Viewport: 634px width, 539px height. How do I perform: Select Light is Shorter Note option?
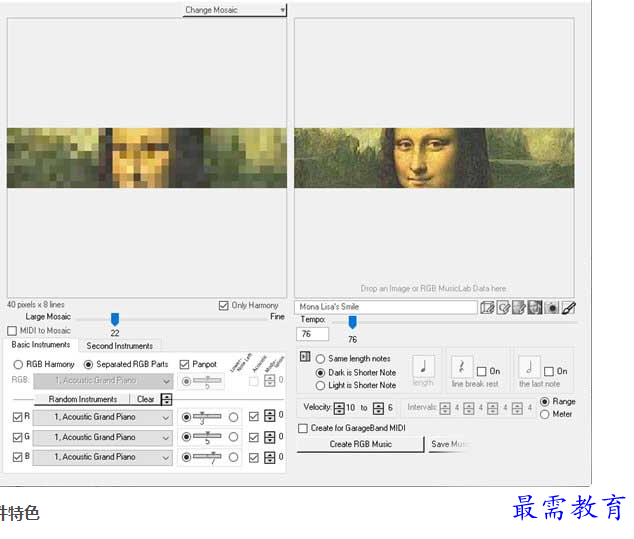pos(320,386)
